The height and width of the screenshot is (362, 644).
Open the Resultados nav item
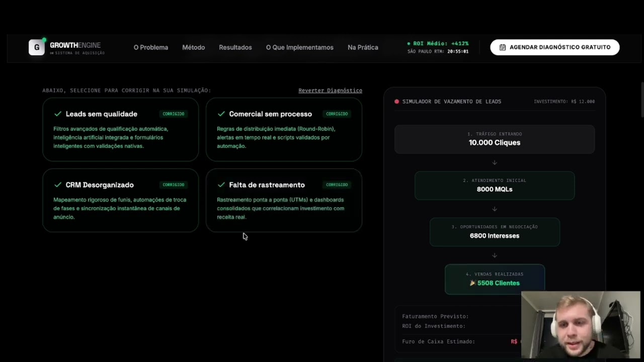click(235, 47)
